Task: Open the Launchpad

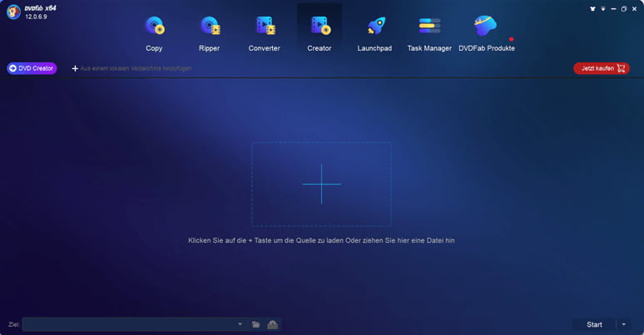Action: point(374,34)
